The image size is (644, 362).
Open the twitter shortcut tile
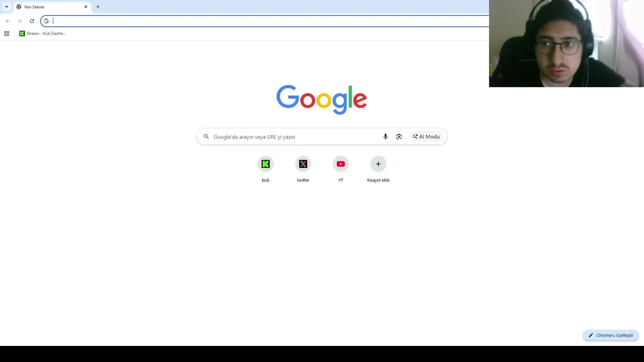[x=303, y=169]
